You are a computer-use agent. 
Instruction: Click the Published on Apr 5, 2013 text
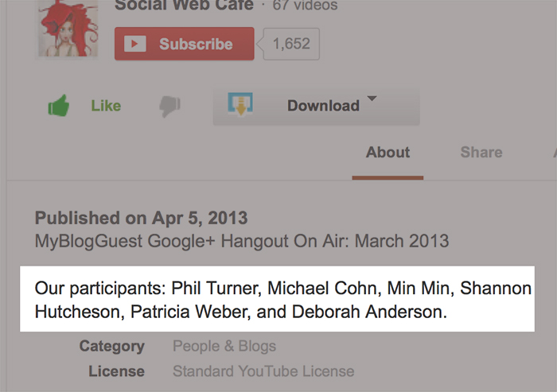pyautogui.click(x=141, y=218)
